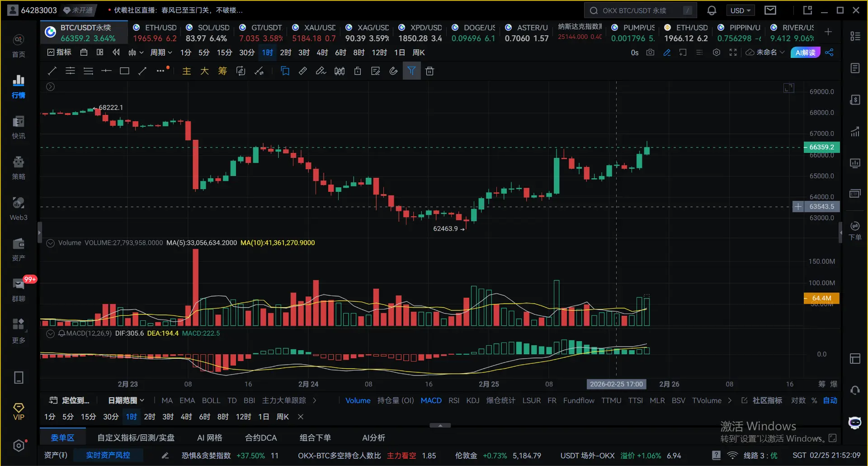The image size is (868, 466).
Task: Click the share icon in chart toolbar
Action: [829, 52]
